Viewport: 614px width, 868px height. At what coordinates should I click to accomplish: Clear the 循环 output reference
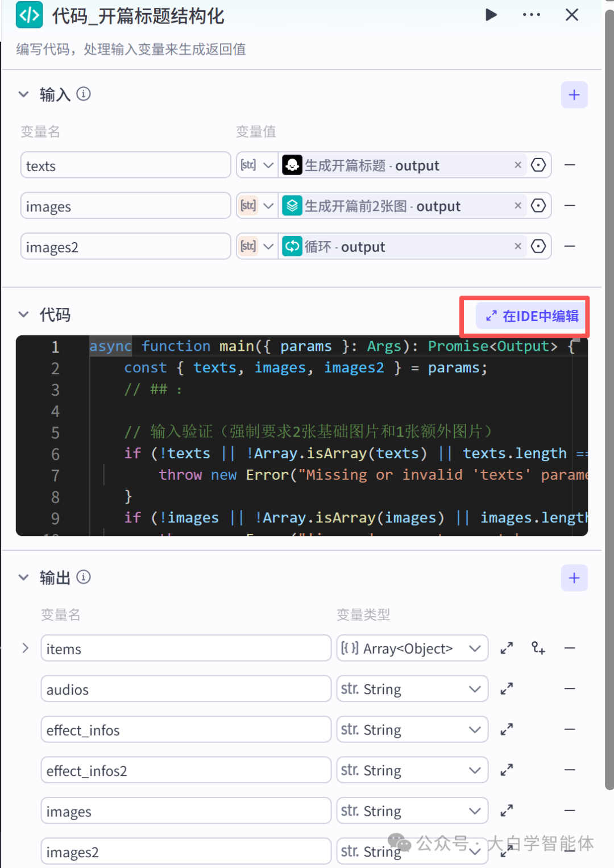click(518, 246)
